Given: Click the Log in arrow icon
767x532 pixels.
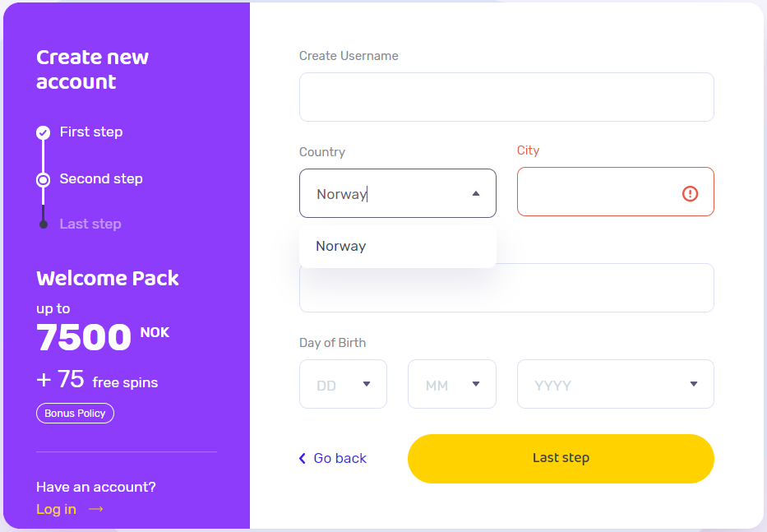Looking at the screenshot, I should (96, 510).
